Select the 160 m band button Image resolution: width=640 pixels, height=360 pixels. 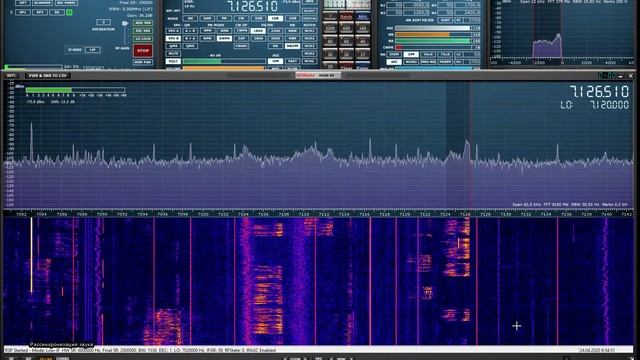[x=362, y=27]
